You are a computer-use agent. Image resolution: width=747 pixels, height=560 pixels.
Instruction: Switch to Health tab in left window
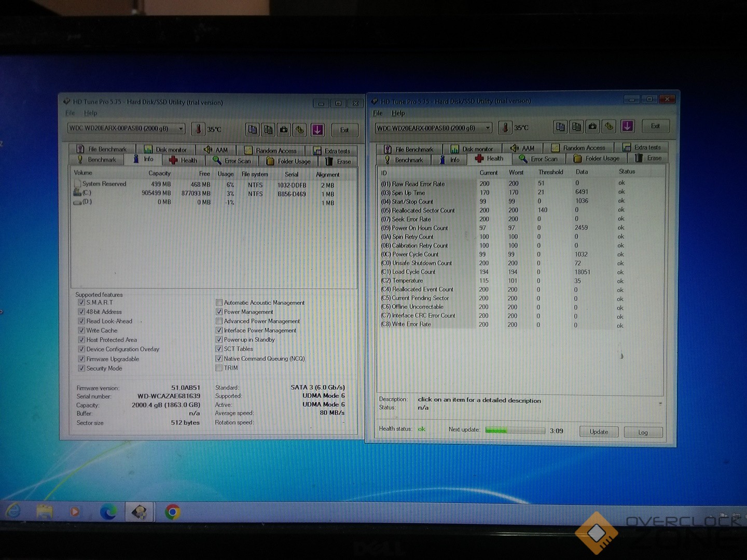(184, 160)
